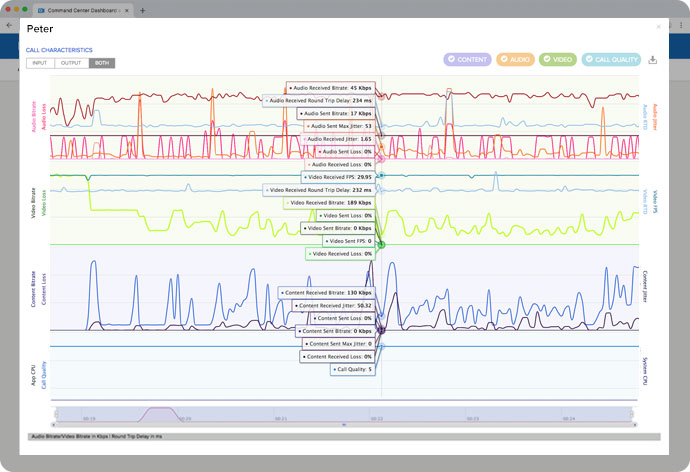Screen dimensions: 690x472
Task: Click the Video Received Bitrate 189 Kbps tooltip
Action: pos(330,203)
